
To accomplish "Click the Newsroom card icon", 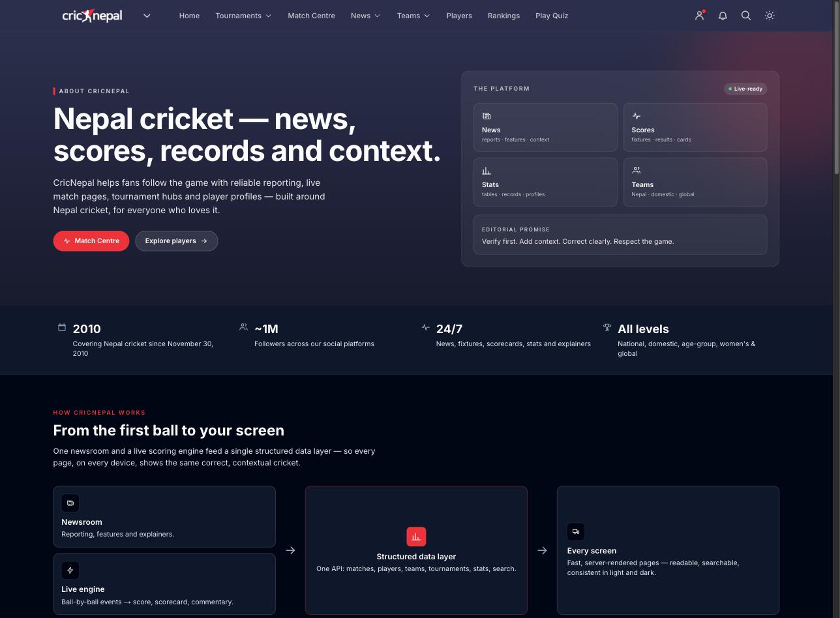I will pos(70,503).
